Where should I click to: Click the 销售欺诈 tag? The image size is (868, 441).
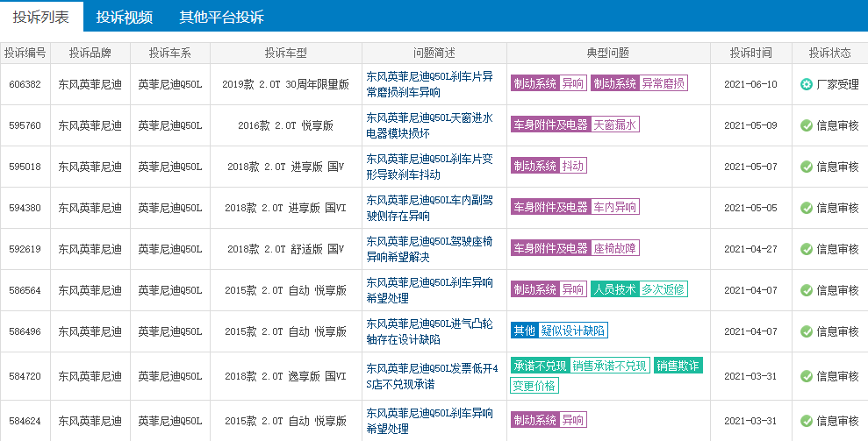(x=678, y=366)
